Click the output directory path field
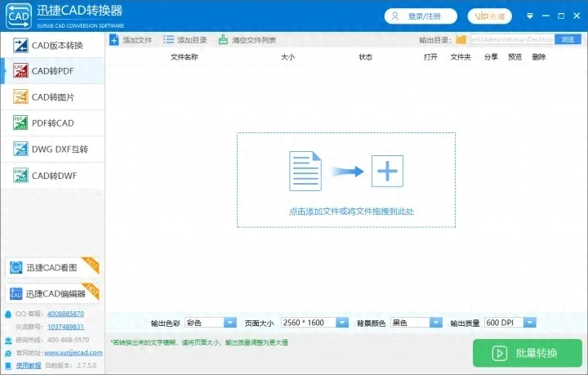 [512, 39]
